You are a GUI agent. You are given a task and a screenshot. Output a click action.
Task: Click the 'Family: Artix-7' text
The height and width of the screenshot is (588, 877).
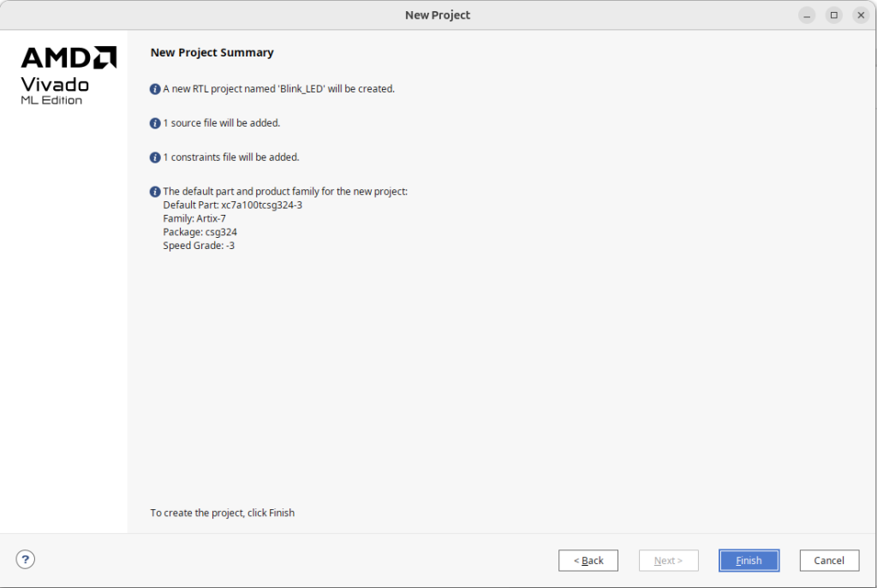194,219
